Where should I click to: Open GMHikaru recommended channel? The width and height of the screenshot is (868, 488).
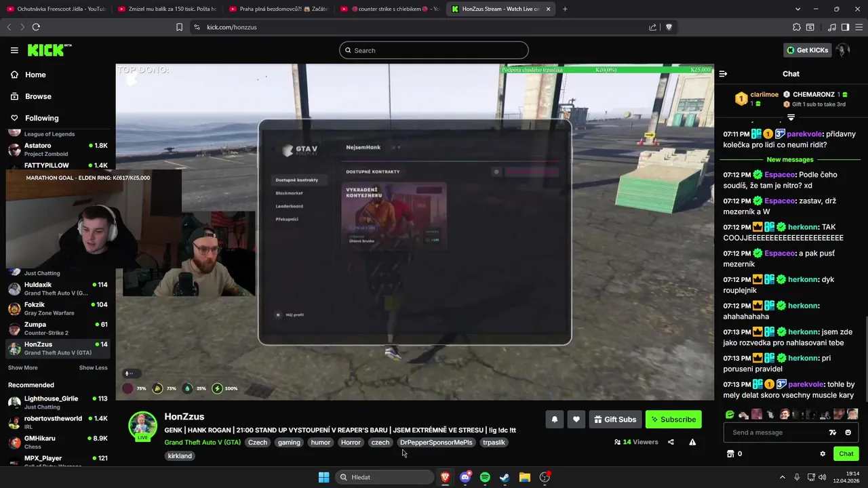(x=58, y=442)
